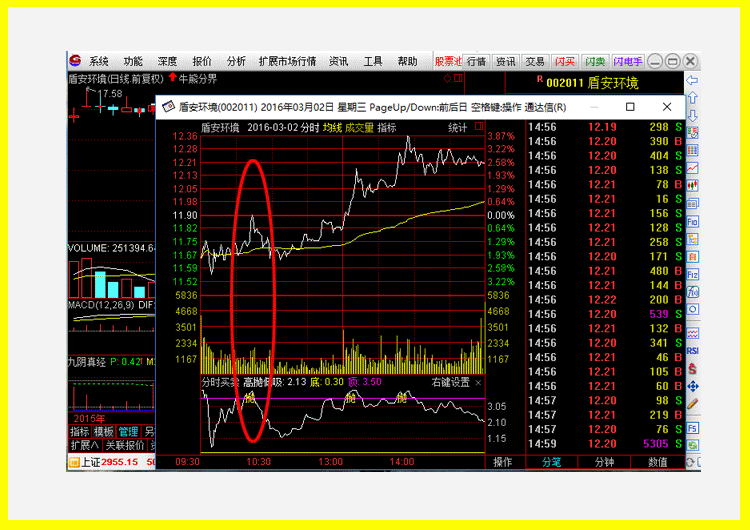Click the F5 sidebar icon

[692, 428]
